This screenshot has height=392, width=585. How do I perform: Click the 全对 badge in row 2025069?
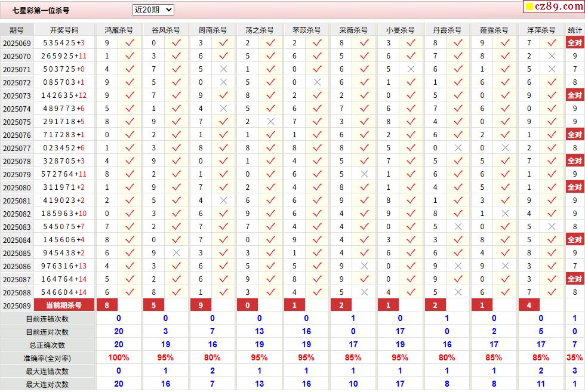[x=575, y=42]
